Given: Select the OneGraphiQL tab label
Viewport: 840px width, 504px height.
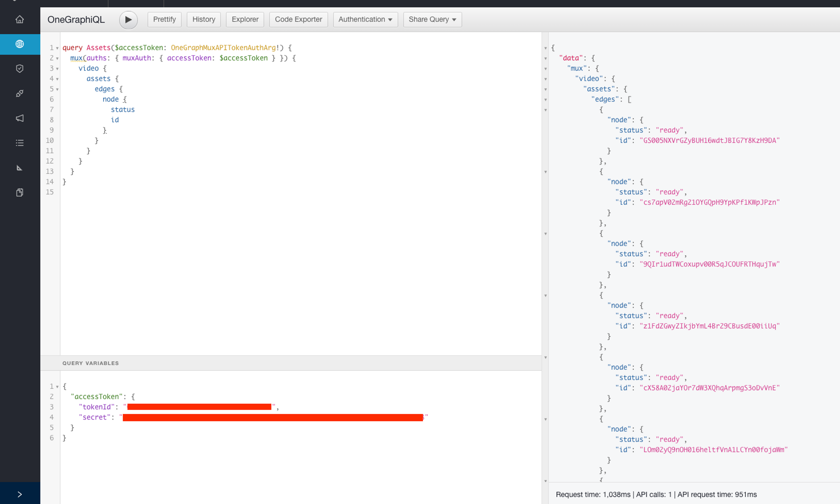Looking at the screenshot, I should click(x=76, y=19).
